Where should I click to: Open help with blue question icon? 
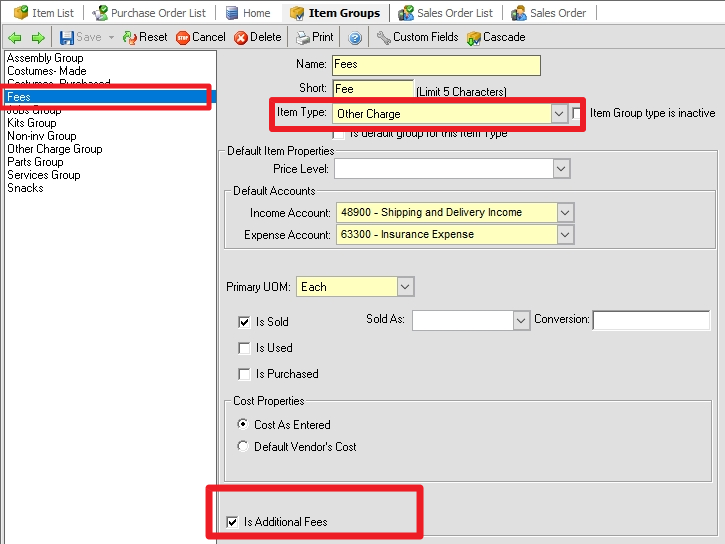(x=355, y=38)
